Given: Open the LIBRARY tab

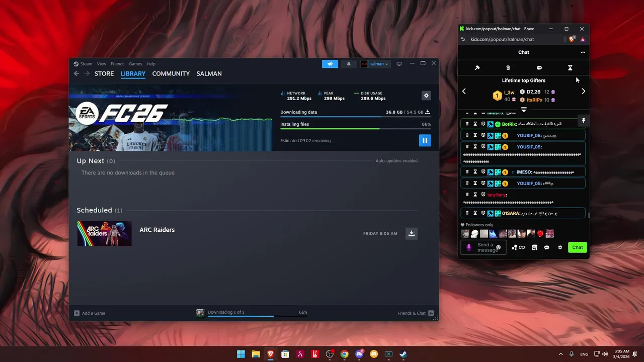Looking at the screenshot, I should coord(133,73).
